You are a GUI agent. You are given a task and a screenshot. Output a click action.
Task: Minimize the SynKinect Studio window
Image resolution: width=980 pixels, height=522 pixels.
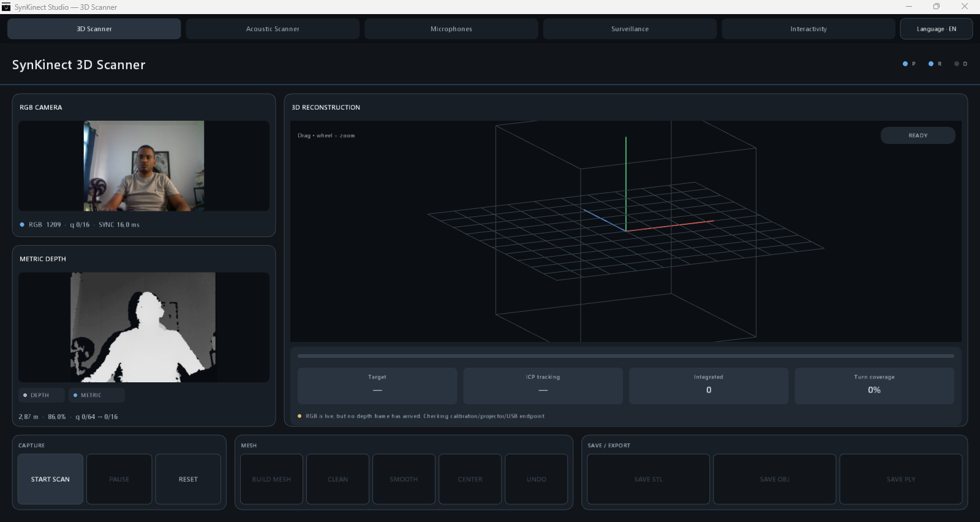point(909,7)
